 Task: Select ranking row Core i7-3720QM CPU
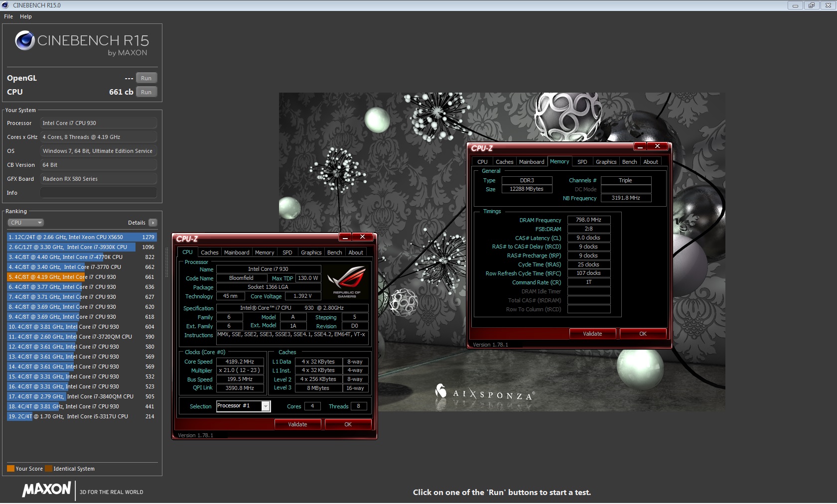coord(82,337)
